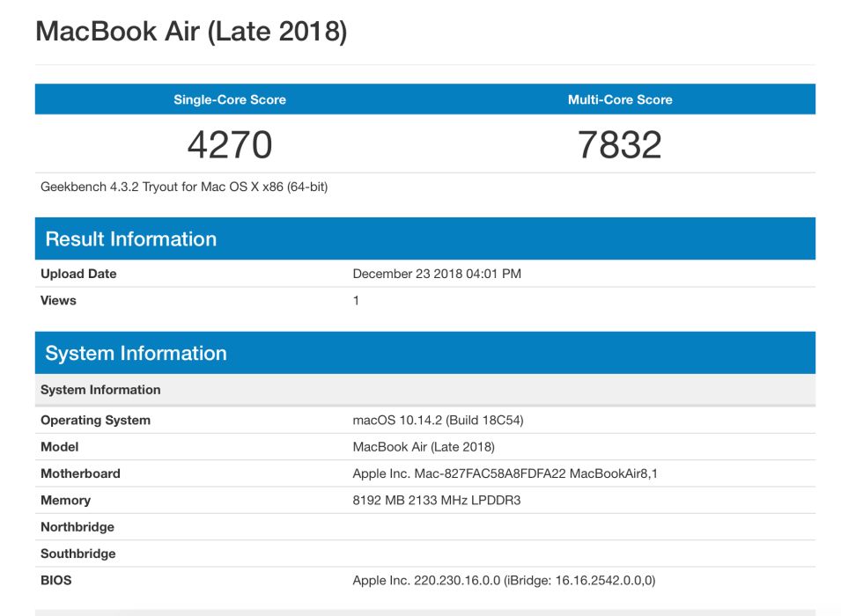Select the Multi-Core Score header

point(620,99)
